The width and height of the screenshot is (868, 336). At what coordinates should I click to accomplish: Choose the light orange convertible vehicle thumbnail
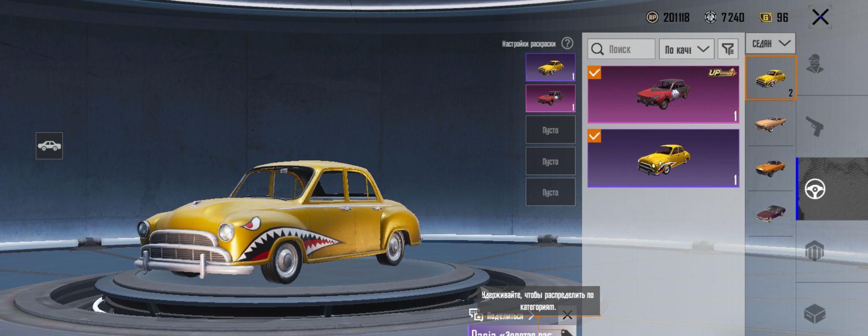pos(770,123)
